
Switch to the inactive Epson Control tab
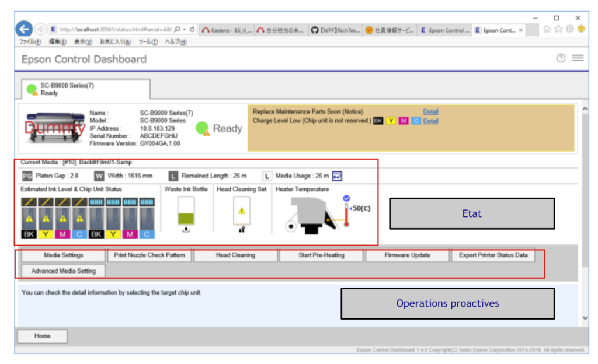pyautogui.click(x=444, y=30)
